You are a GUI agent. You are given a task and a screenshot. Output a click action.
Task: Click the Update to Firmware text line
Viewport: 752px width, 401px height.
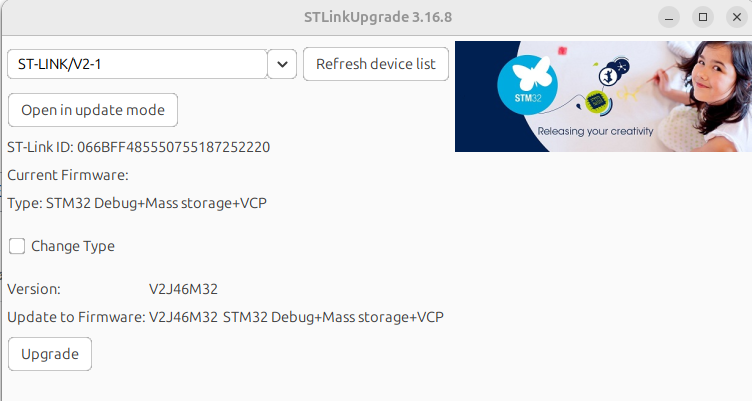[x=225, y=317]
